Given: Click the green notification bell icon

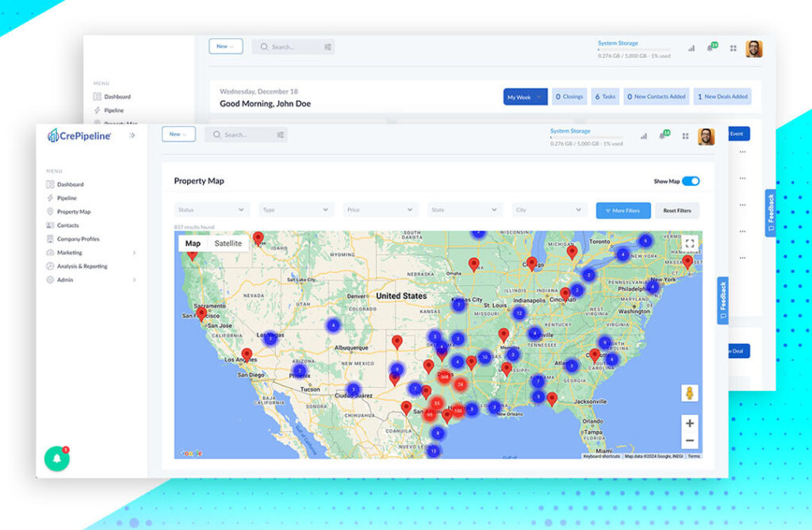Looking at the screenshot, I should [x=56, y=459].
